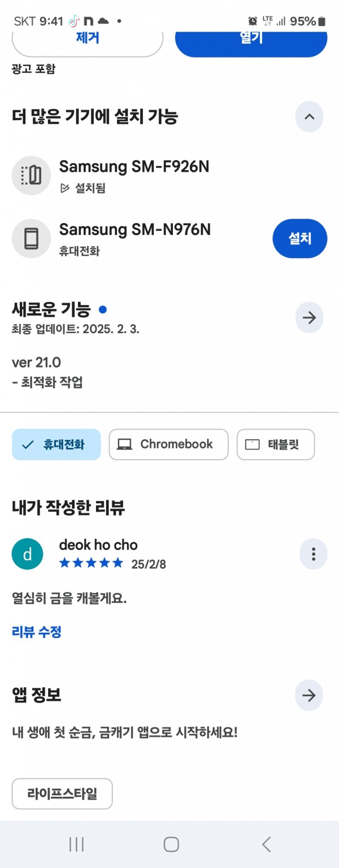Image resolution: width=339 pixels, height=868 pixels.
Task: Tap the Android back navigation icon
Action: (266, 844)
